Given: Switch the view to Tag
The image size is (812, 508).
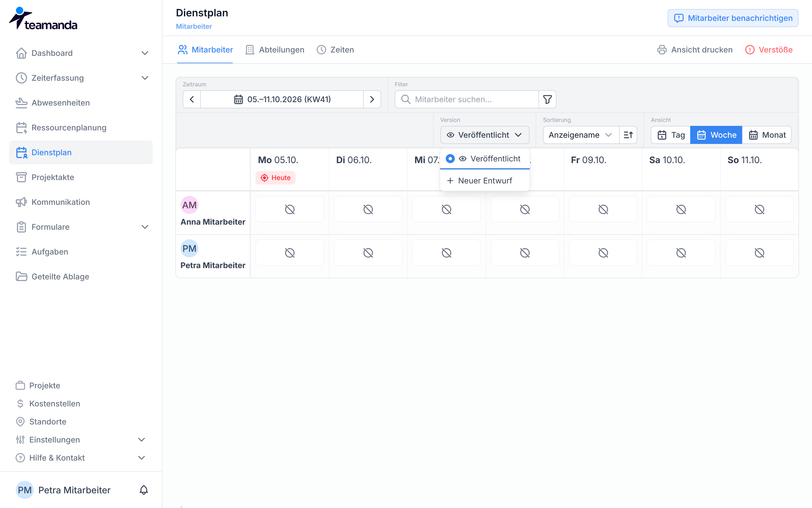Looking at the screenshot, I should (671, 135).
